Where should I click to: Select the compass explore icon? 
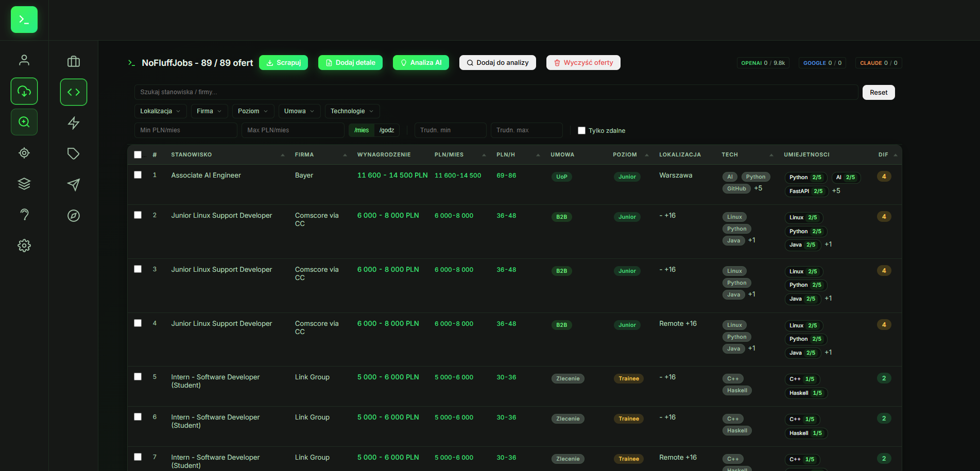tap(74, 216)
